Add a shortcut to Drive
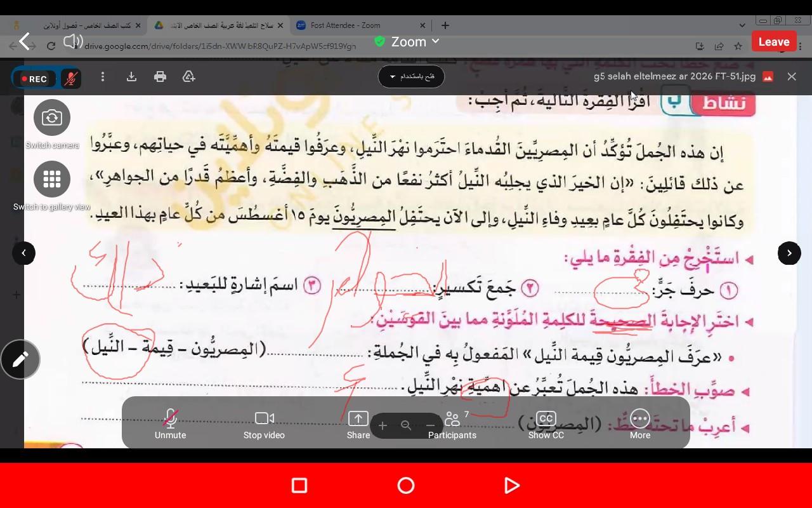 (188, 77)
